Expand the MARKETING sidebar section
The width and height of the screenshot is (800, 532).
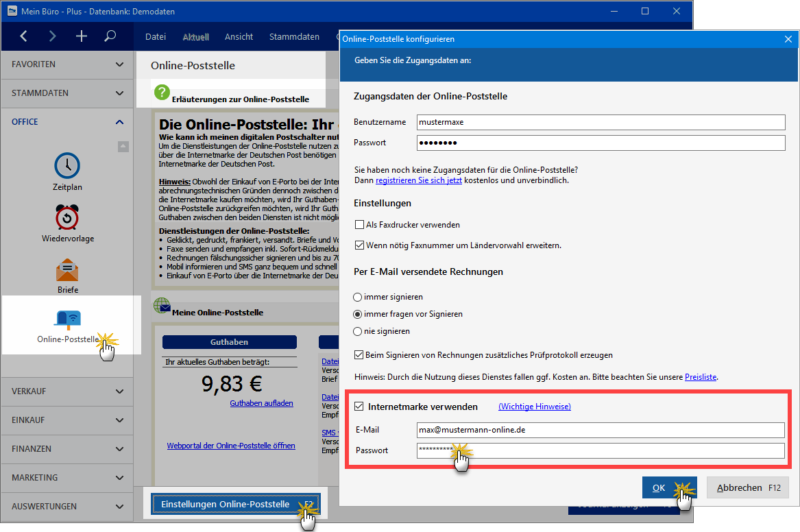tap(67, 477)
